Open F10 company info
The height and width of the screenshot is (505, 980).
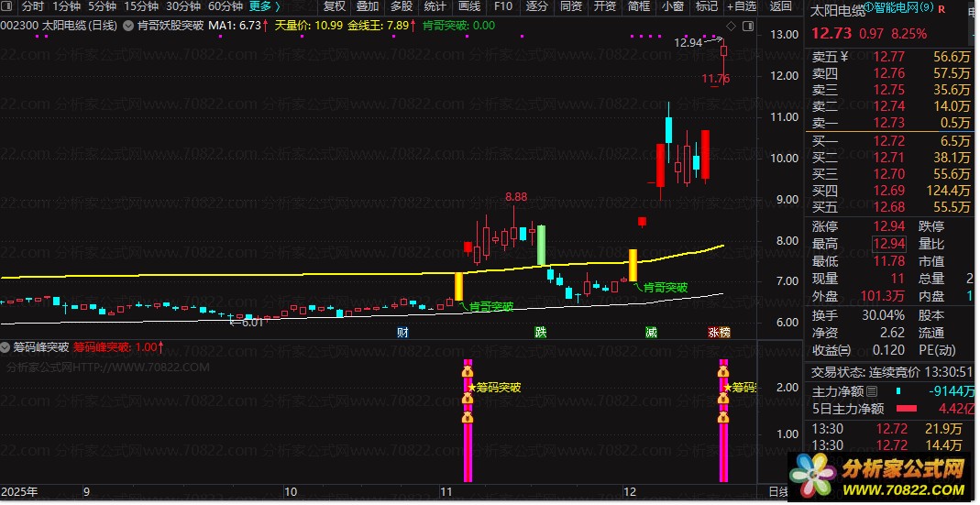coord(502,7)
